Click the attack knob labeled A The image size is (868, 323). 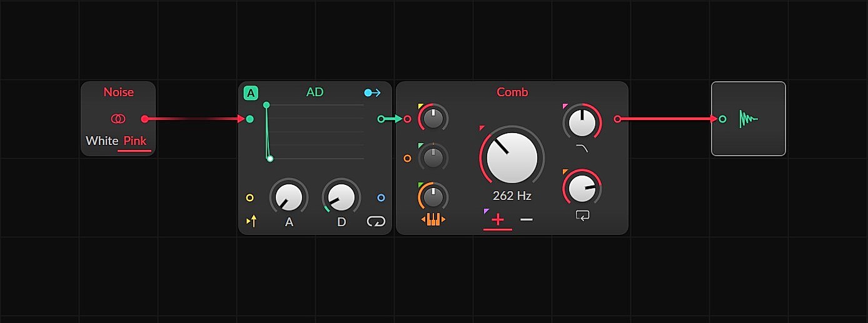pyautogui.click(x=289, y=197)
